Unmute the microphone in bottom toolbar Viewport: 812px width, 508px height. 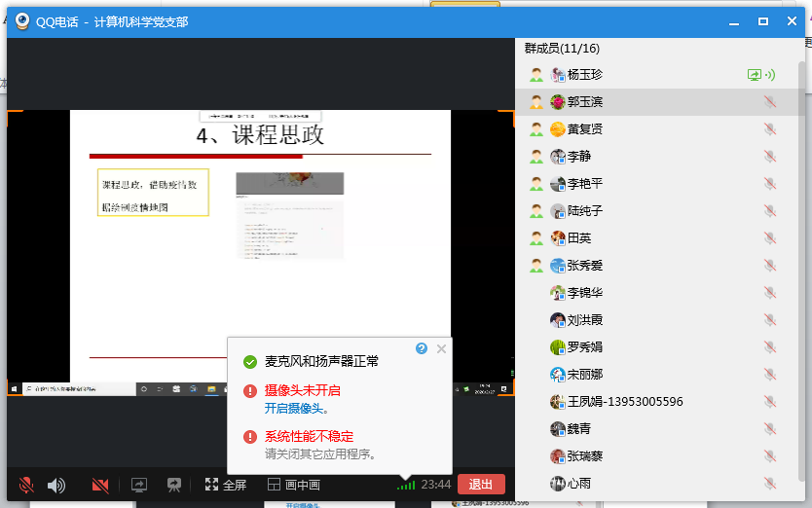tap(25, 485)
